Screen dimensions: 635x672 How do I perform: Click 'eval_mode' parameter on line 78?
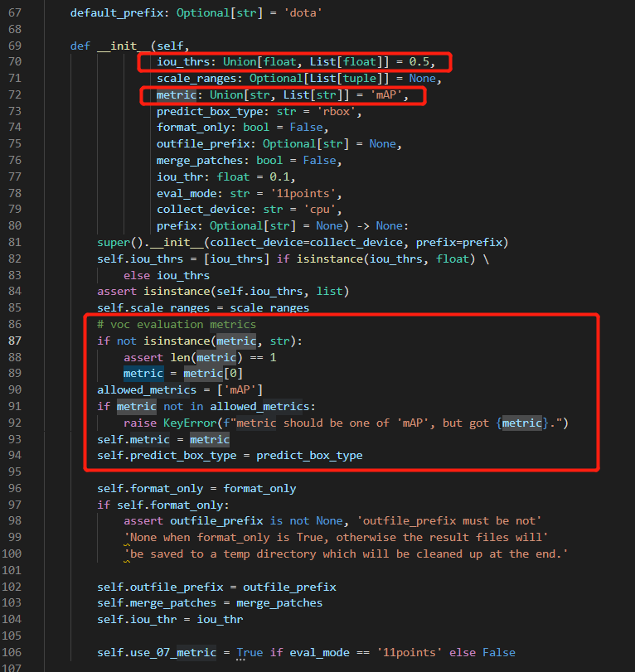coord(186,193)
